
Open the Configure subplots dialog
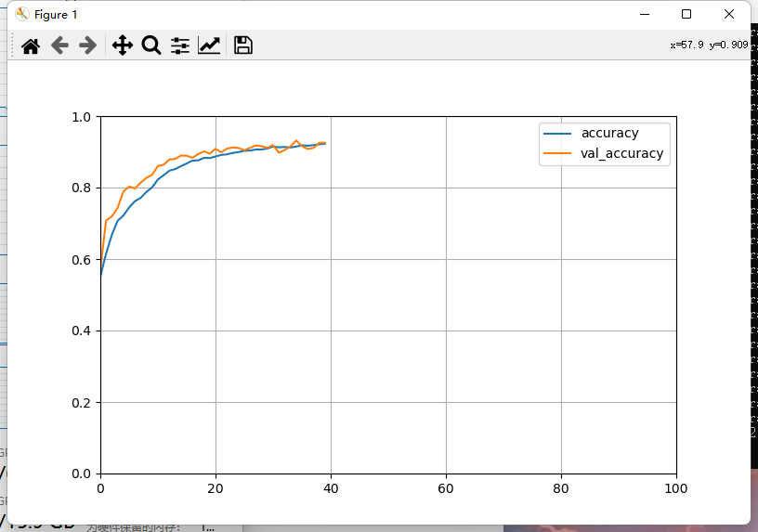pyautogui.click(x=180, y=45)
